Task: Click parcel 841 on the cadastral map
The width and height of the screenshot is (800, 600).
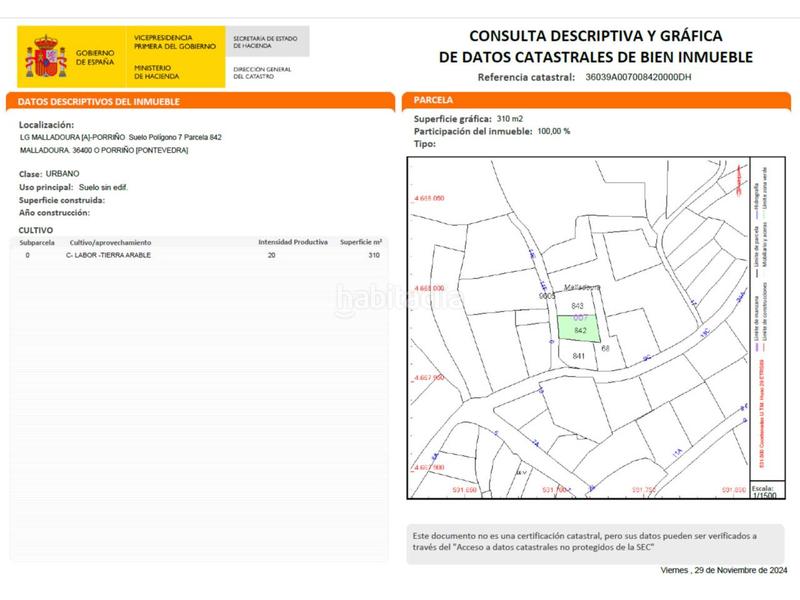Action: tap(579, 356)
